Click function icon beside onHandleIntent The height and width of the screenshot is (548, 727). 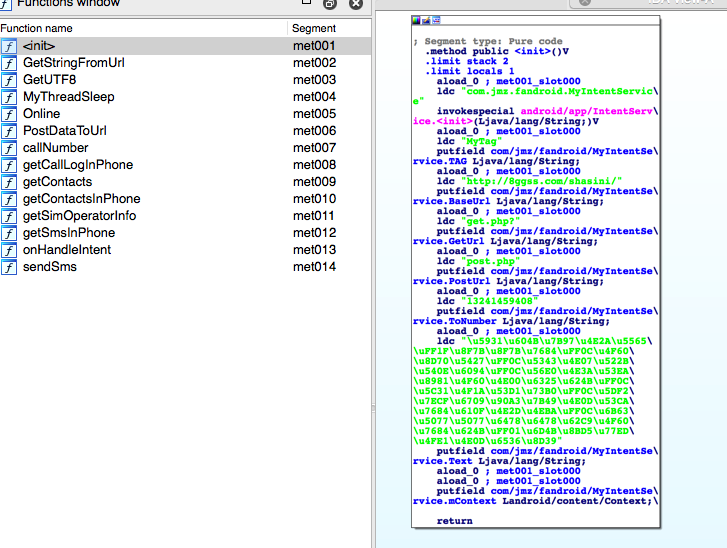[9, 250]
